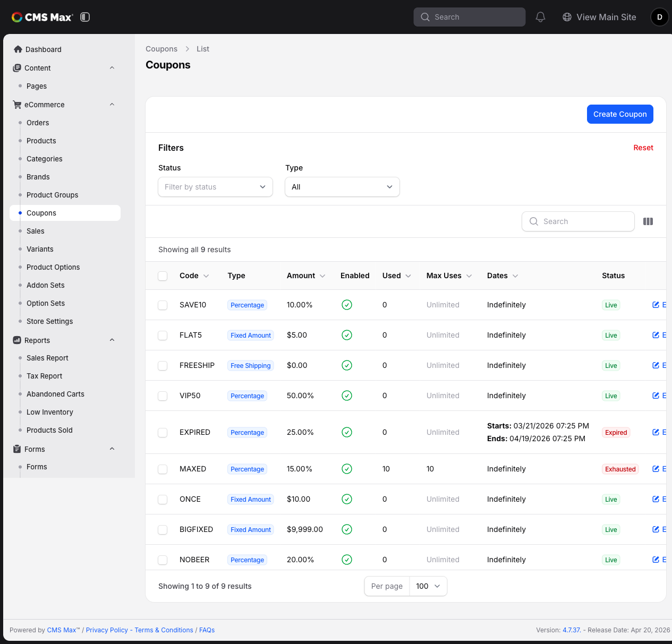Click the coupon table search field

[x=578, y=221]
